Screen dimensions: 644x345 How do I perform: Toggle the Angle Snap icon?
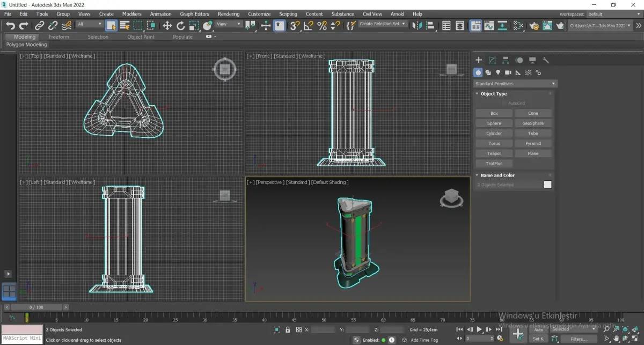[308, 25]
